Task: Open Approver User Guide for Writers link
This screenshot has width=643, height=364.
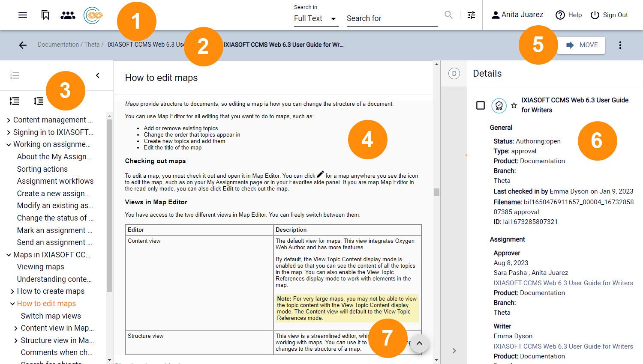Action: [x=563, y=283]
